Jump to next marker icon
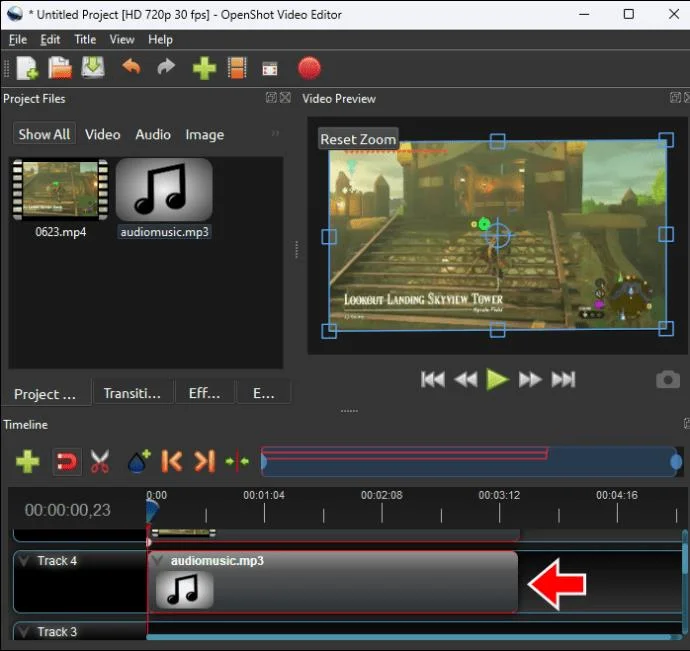This screenshot has height=651, width=690. click(205, 461)
